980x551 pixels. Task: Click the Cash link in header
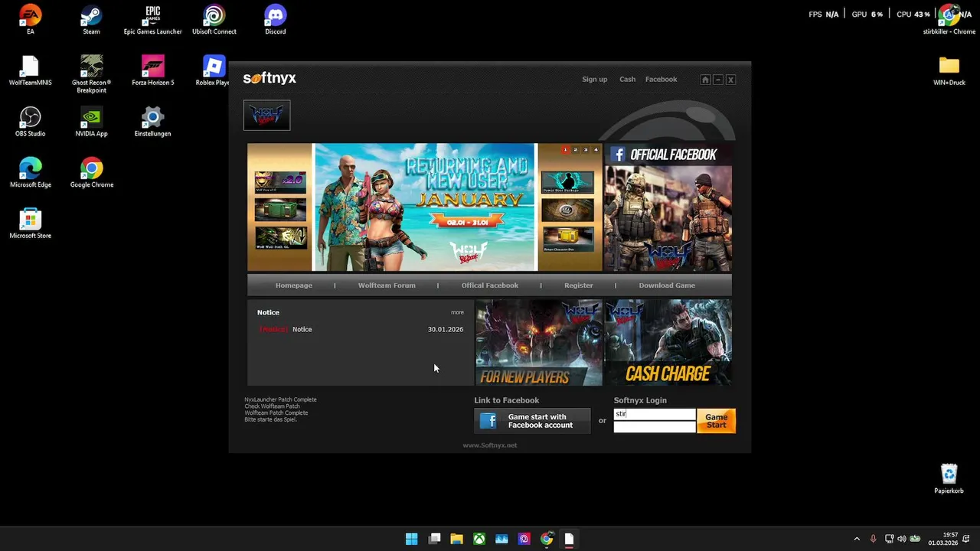tap(627, 80)
